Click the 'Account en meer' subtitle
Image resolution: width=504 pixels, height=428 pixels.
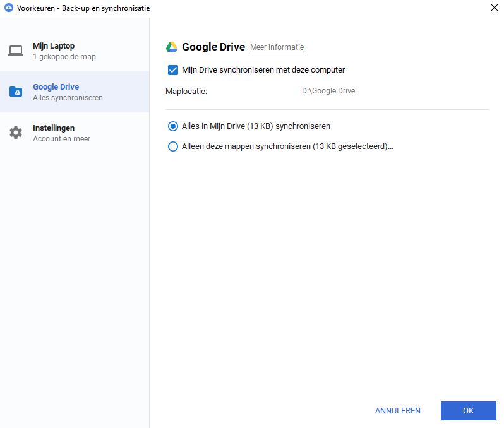(x=61, y=139)
